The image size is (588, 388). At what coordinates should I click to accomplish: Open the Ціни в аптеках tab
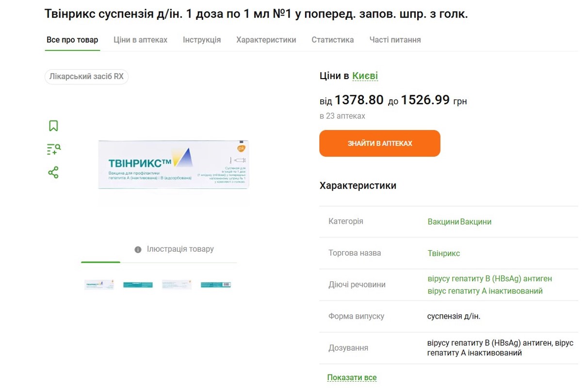(140, 40)
